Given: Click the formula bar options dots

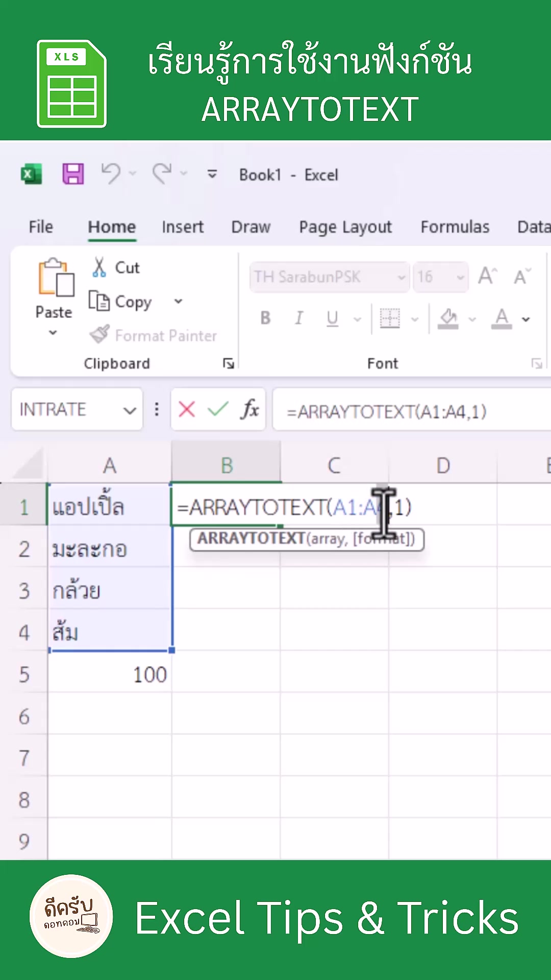Looking at the screenshot, I should 157,409.
